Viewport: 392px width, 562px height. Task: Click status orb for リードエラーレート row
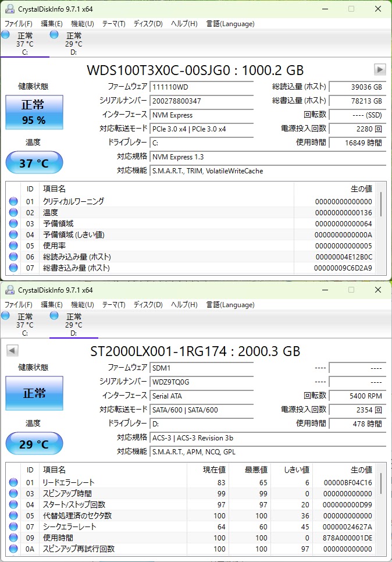click(x=13, y=482)
